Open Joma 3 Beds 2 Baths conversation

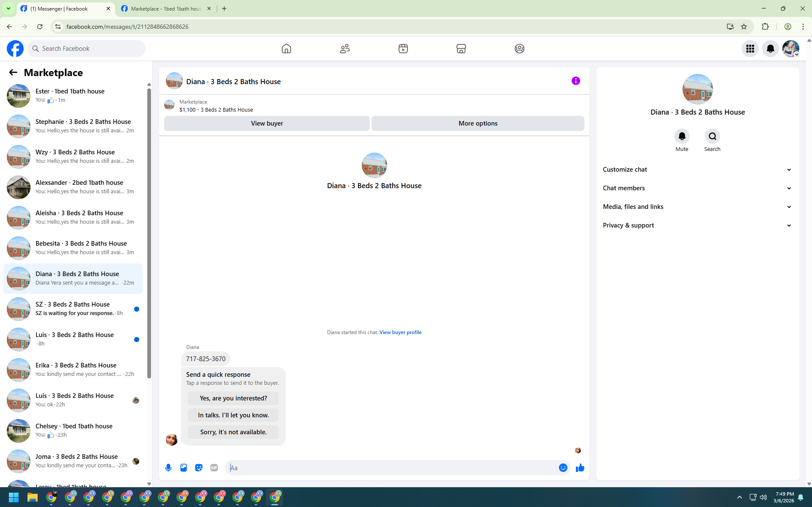pyautogui.click(x=73, y=461)
